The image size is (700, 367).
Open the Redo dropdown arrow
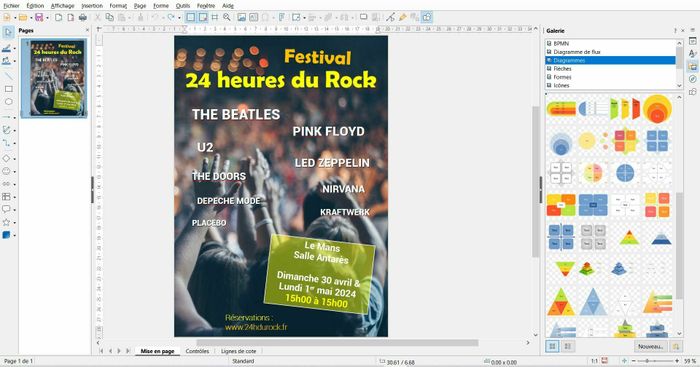pos(179,17)
